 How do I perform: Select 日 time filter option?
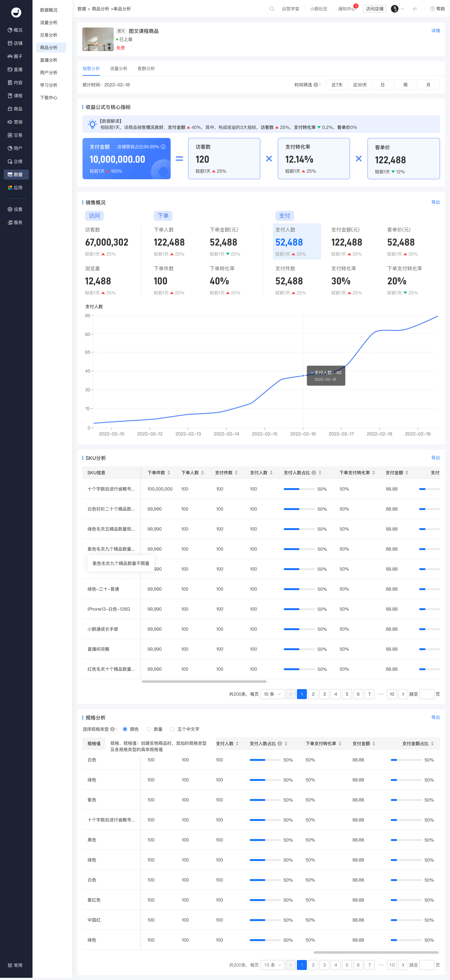(x=383, y=85)
